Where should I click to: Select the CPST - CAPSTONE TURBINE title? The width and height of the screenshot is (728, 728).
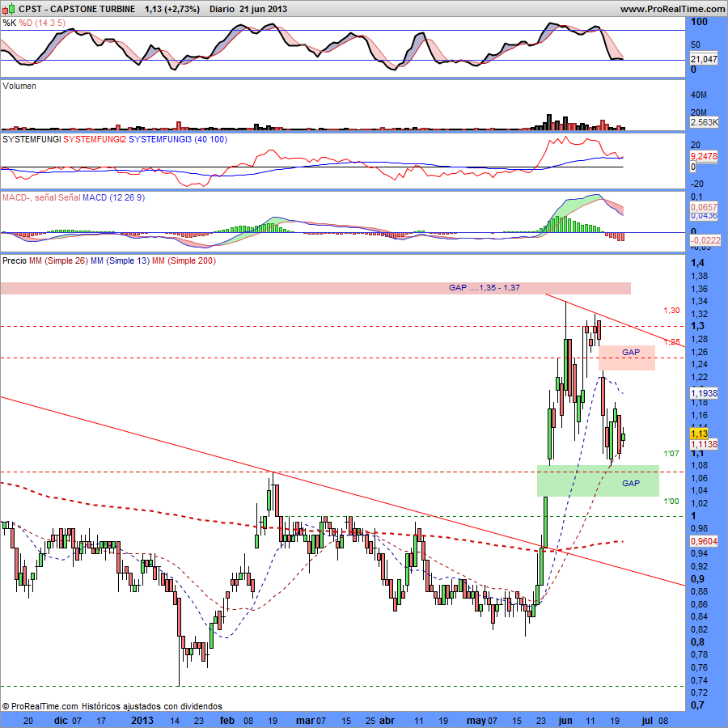[x=77, y=9]
